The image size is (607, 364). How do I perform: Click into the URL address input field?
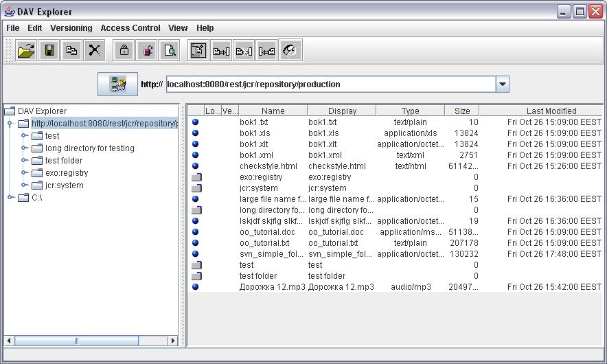(328, 84)
